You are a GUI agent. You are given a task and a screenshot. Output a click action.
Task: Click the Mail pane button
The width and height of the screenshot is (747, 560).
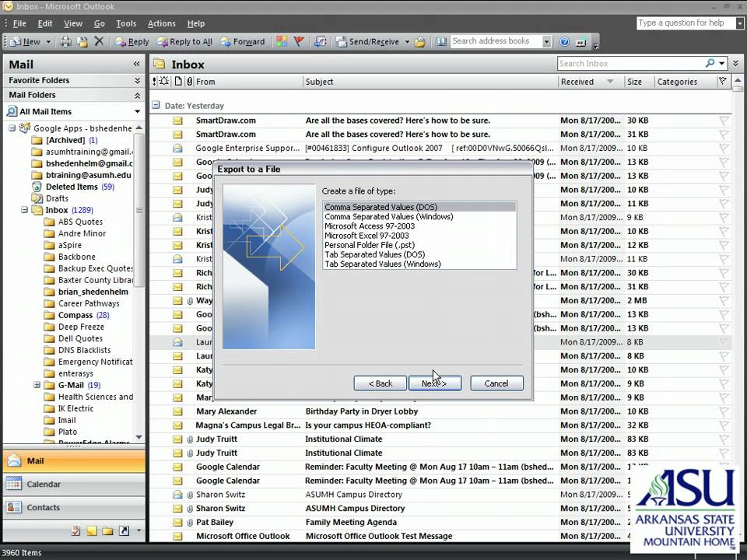click(74, 460)
